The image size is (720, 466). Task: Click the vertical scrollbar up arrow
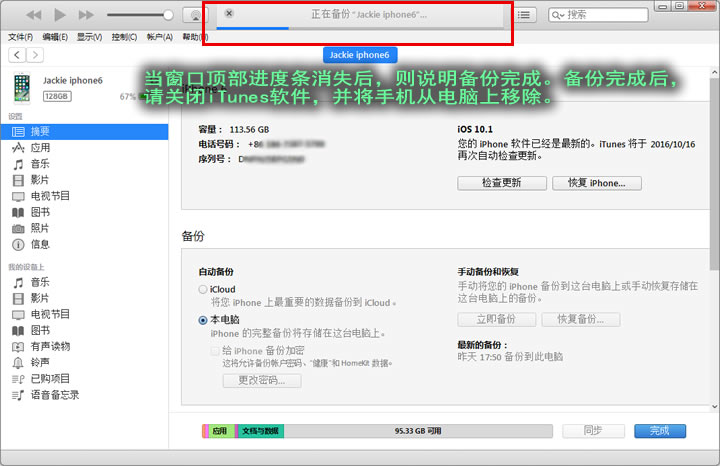coord(714,72)
